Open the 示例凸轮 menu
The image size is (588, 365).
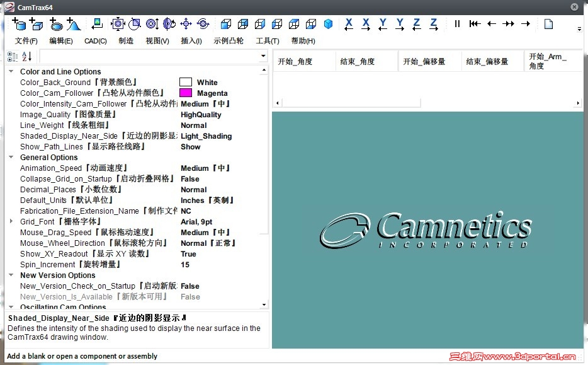(x=229, y=41)
